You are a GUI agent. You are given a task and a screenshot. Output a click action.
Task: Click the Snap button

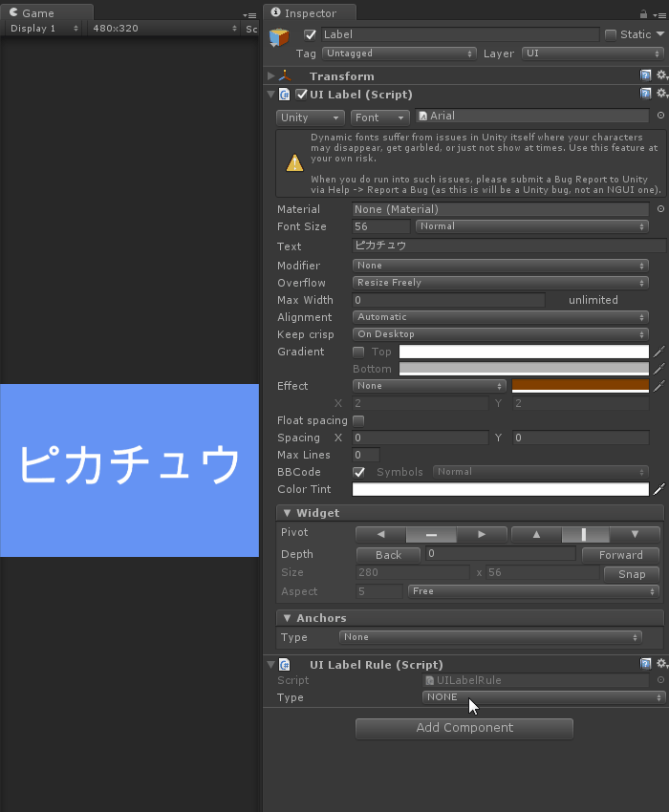[x=632, y=574]
